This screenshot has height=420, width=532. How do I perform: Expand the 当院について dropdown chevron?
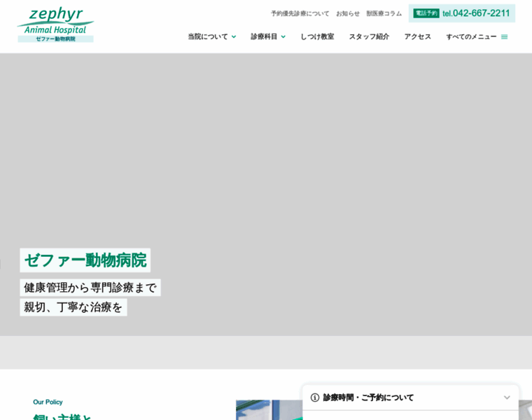[234, 37]
